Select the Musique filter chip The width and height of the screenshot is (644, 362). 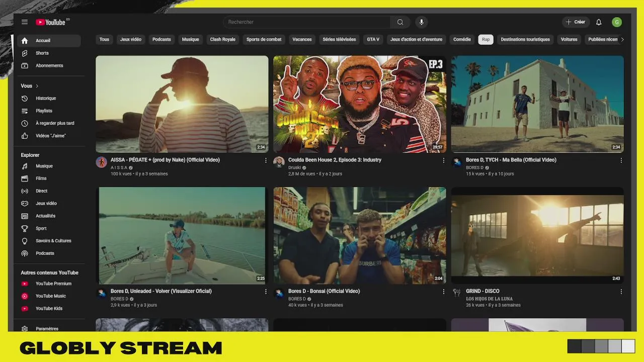click(x=190, y=40)
